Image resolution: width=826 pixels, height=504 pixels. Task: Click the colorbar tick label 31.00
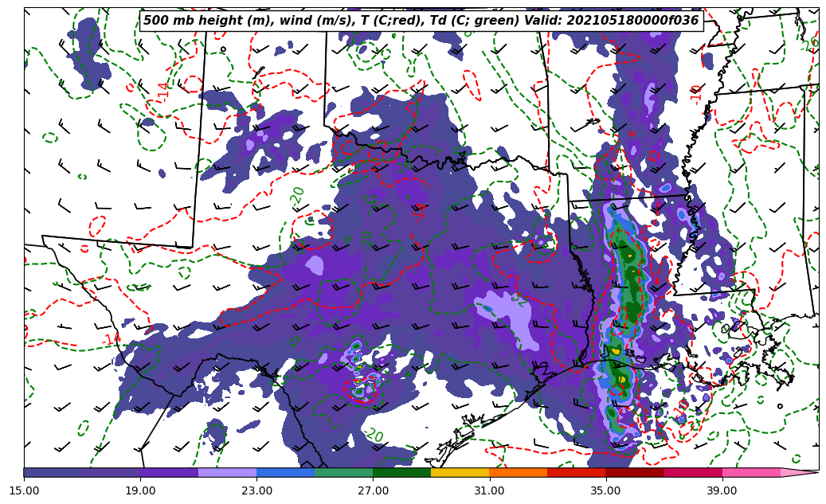tap(489, 490)
